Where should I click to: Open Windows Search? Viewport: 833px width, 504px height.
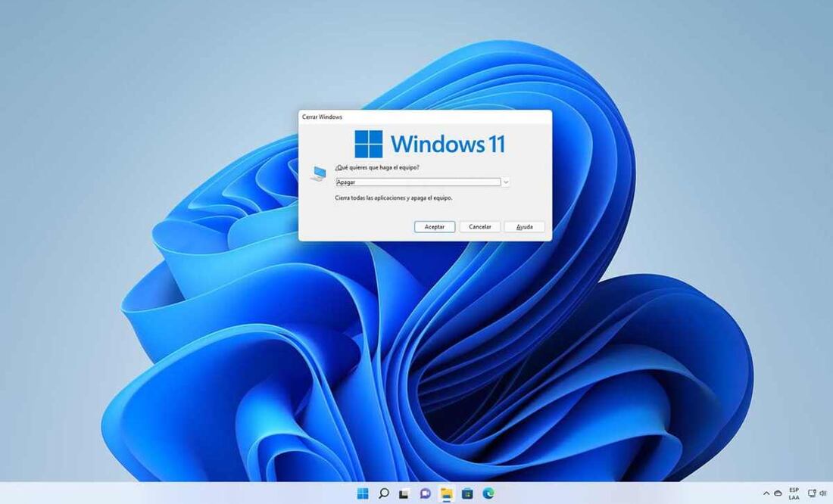coord(384,492)
